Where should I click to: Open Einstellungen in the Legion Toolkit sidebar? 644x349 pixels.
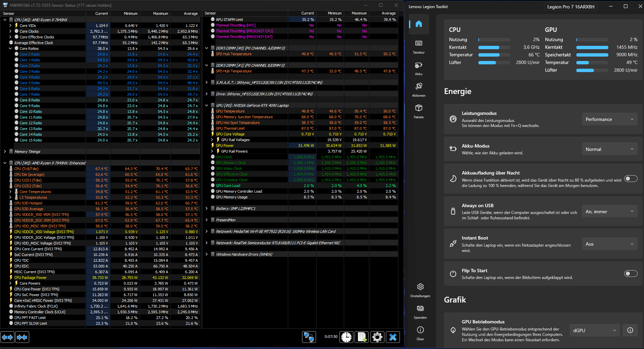[x=420, y=290]
